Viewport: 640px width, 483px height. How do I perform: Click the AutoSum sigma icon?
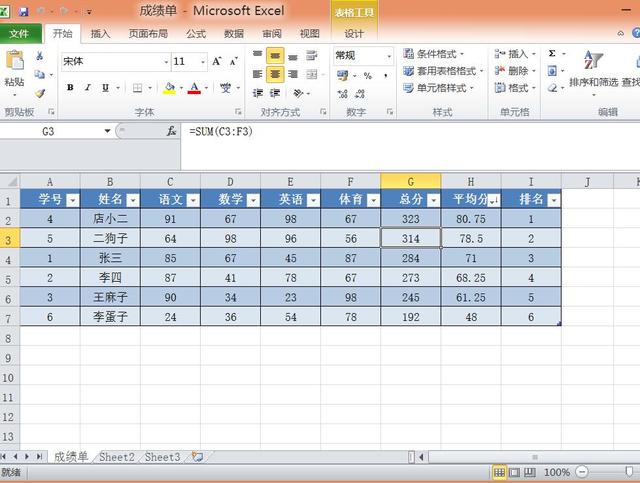[552, 54]
